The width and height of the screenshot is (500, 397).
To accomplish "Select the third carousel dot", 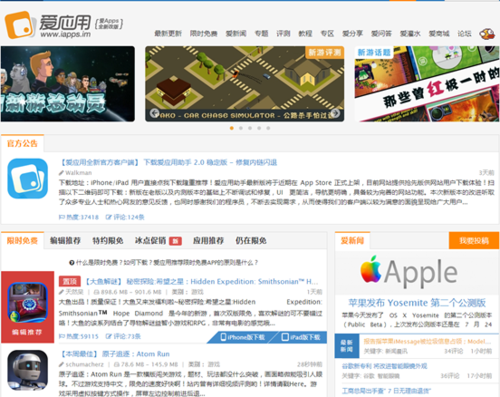I will pos(250,128).
